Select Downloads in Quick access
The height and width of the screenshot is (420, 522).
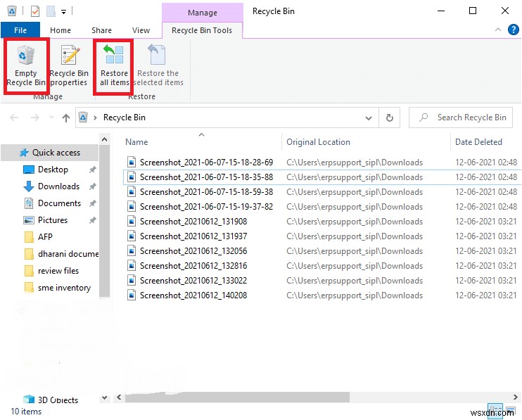pos(58,186)
